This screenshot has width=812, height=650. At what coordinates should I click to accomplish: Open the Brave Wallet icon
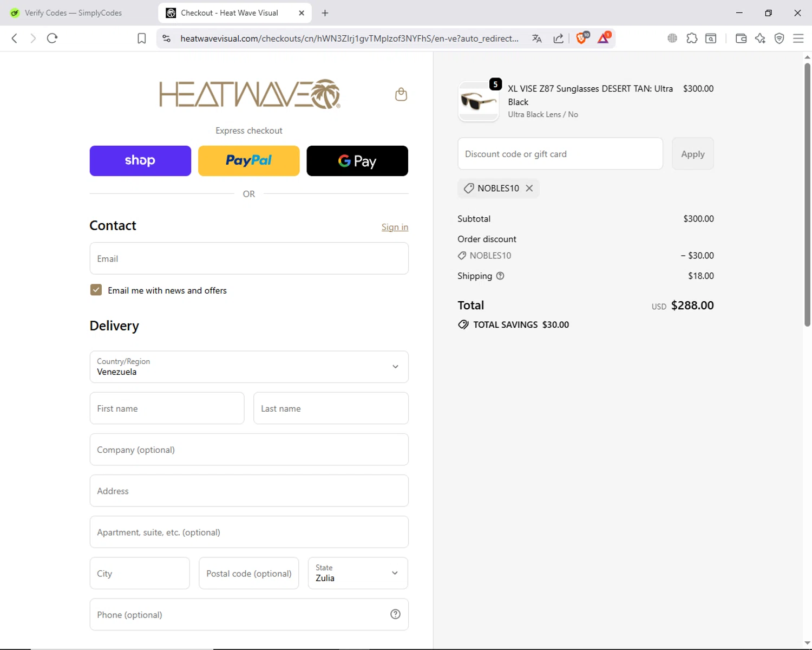[x=741, y=38]
